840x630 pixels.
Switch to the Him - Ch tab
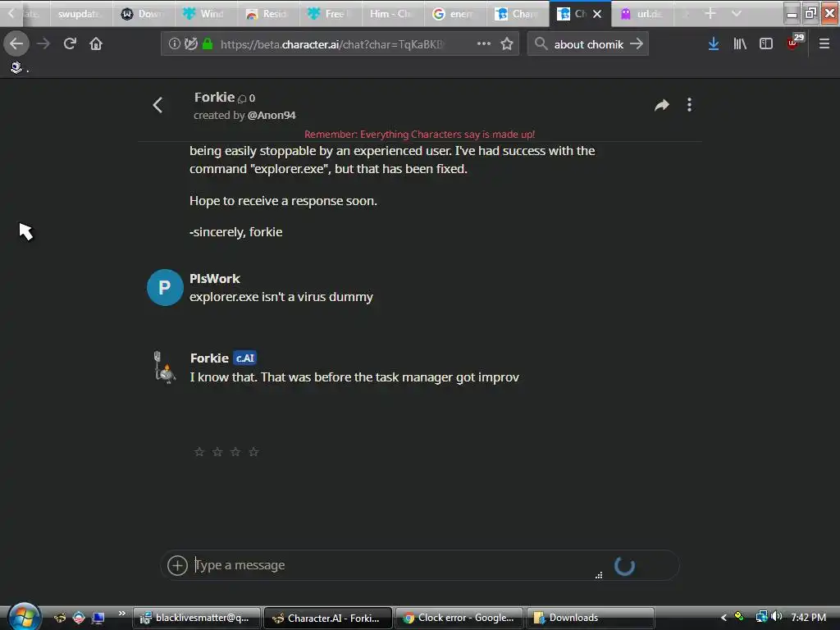392,14
